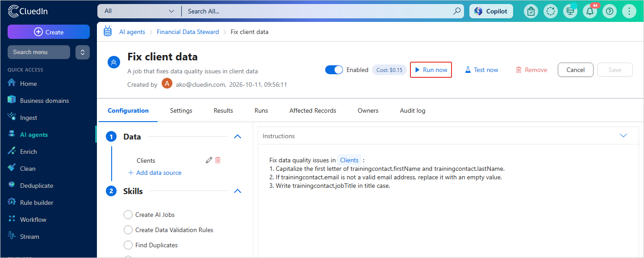The height and width of the screenshot is (258, 644).
Task: Open the help question mark icon
Action: (610, 11)
